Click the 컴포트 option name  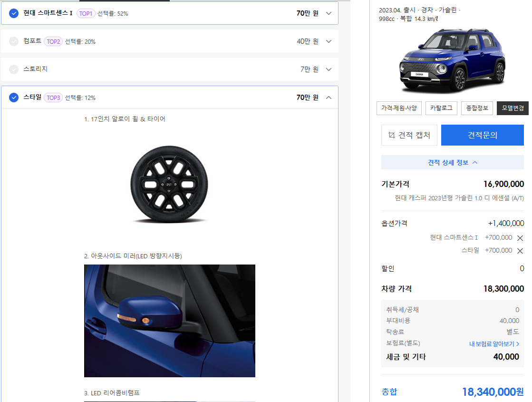[x=32, y=41]
